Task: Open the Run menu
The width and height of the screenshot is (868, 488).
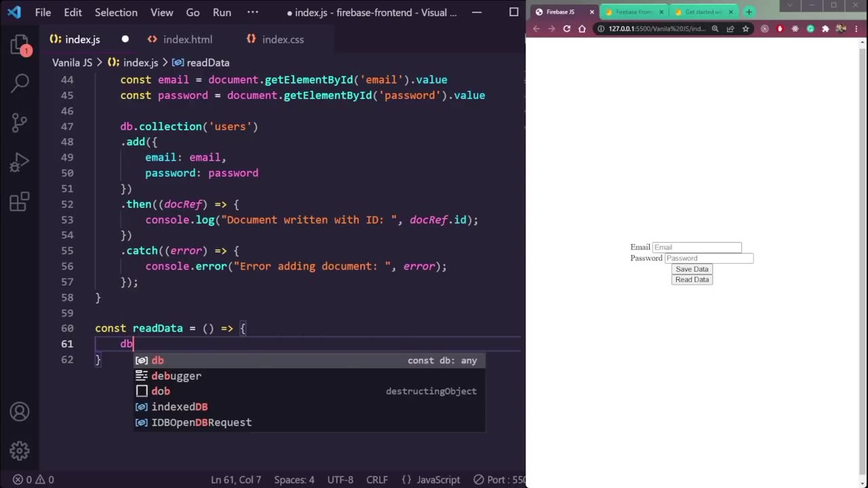Action: [x=222, y=12]
